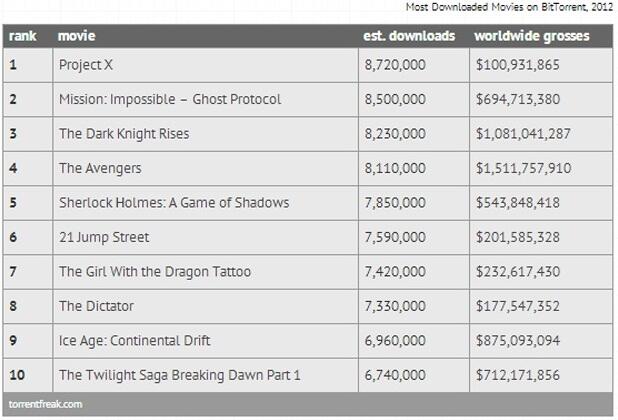Click the rank column header

[22, 36]
